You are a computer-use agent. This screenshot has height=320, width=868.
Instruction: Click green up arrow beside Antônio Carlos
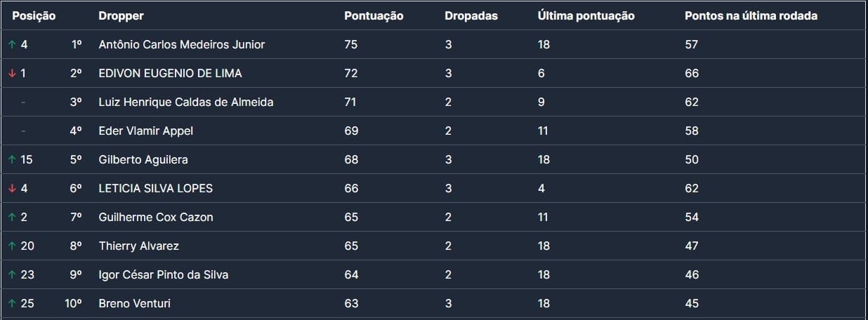12,44
